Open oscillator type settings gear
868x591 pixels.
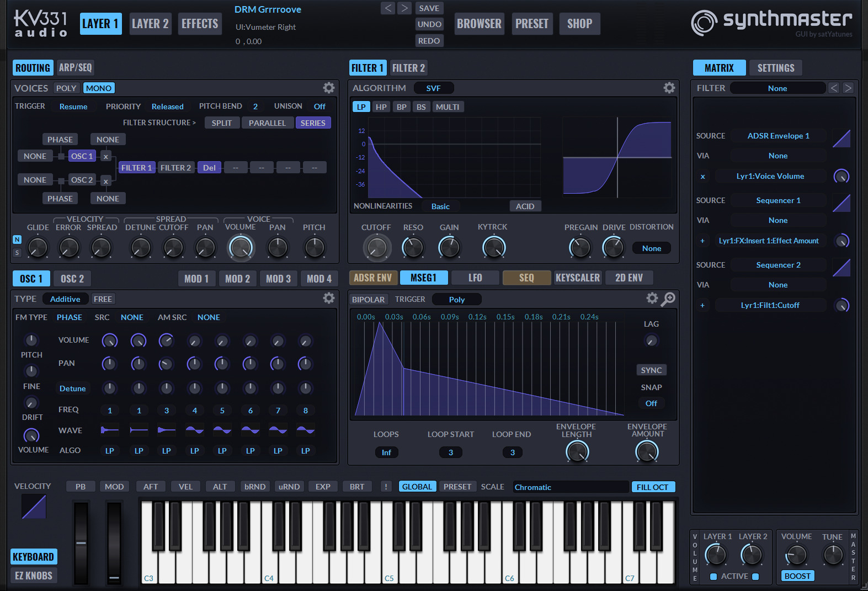(329, 299)
